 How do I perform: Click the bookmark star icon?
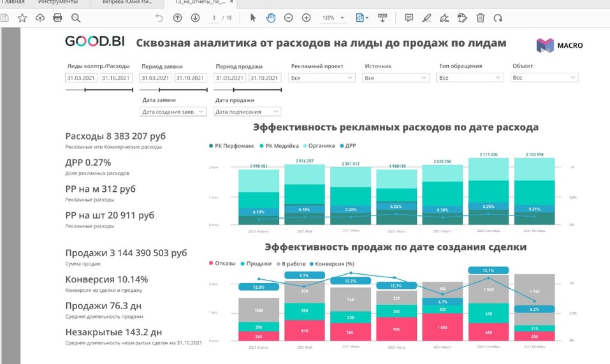(x=22, y=18)
